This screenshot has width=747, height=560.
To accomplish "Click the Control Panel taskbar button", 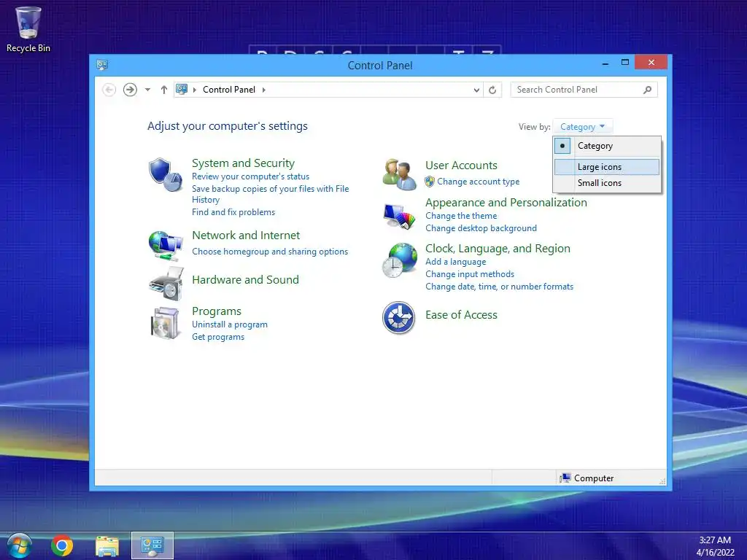I will (x=152, y=545).
